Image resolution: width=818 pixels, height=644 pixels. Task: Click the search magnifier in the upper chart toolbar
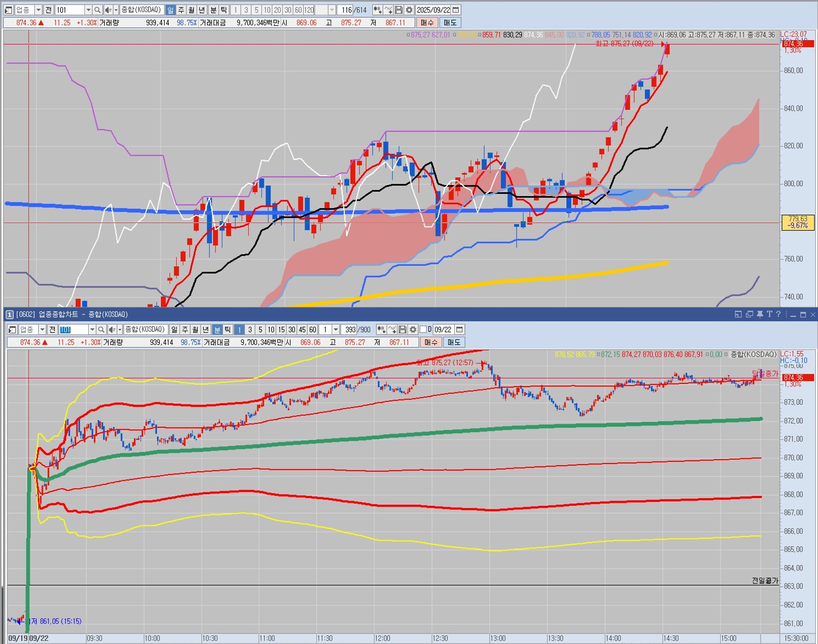[97, 10]
